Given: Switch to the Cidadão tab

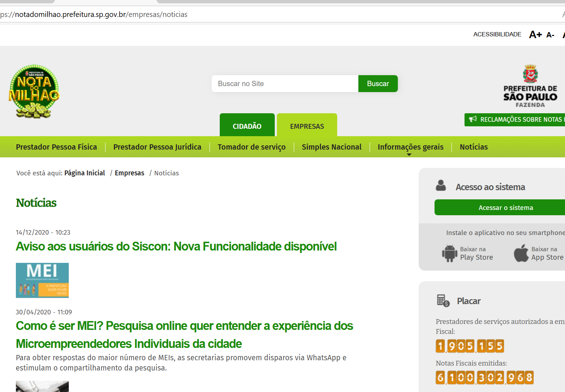Looking at the screenshot, I should coord(247,125).
